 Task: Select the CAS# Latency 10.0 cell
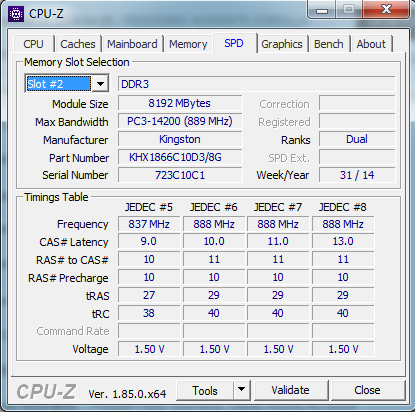pos(214,241)
